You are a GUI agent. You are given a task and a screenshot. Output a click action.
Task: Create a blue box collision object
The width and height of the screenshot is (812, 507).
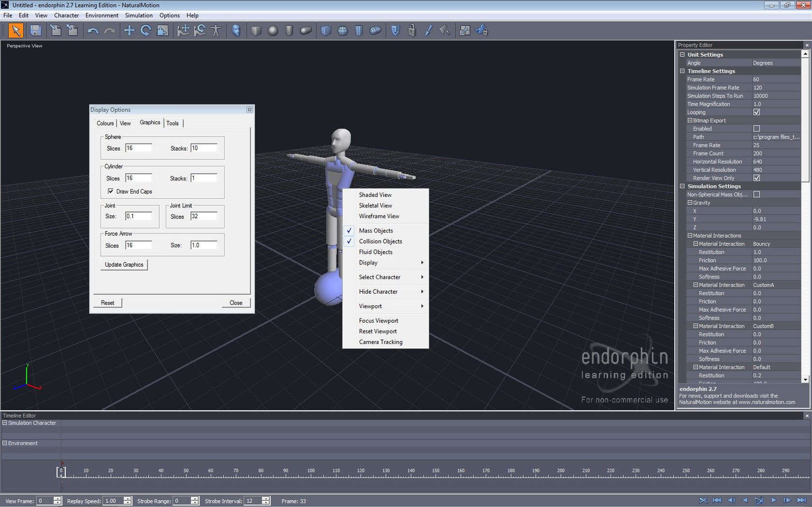[x=326, y=31]
